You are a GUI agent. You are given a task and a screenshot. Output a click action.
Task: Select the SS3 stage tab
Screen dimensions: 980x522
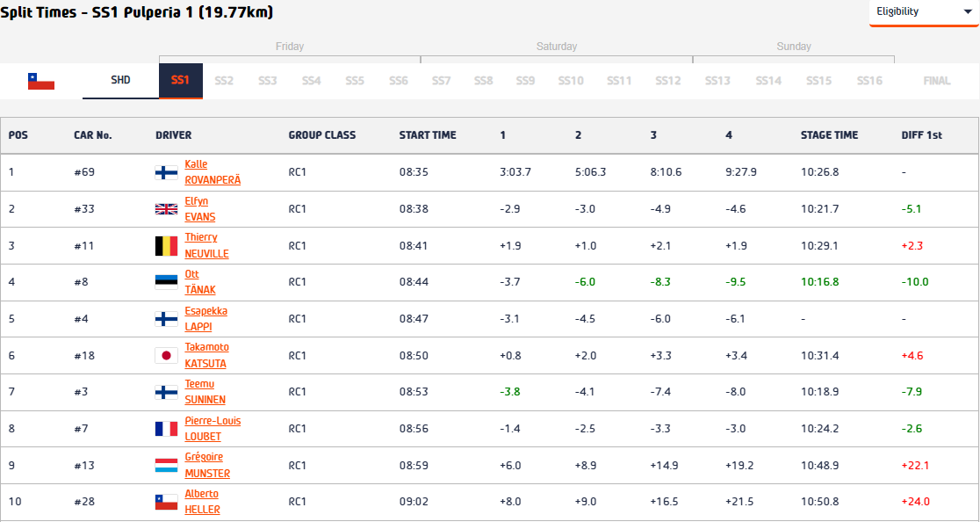pyautogui.click(x=268, y=81)
